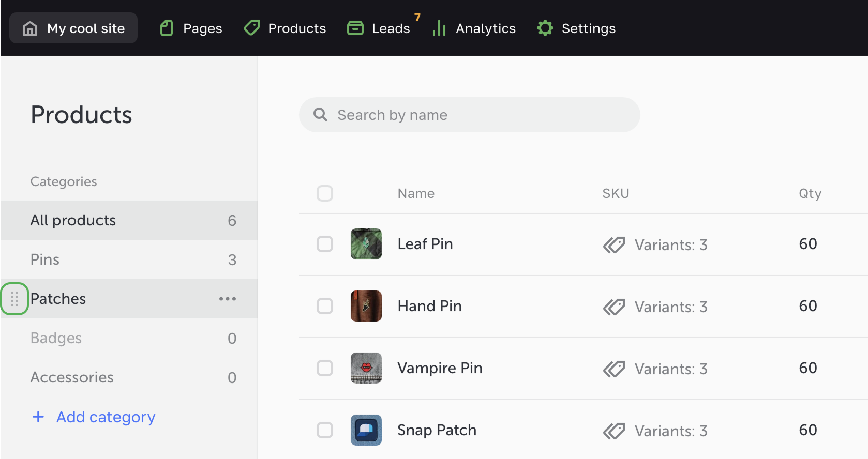Click the Leads inbox icon
Image resolution: width=868 pixels, height=459 pixels.
(355, 28)
